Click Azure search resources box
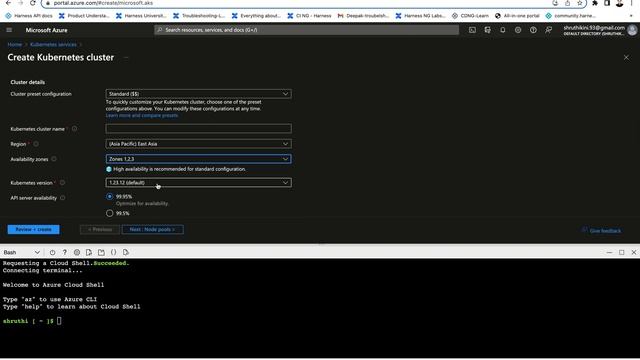 (307, 30)
